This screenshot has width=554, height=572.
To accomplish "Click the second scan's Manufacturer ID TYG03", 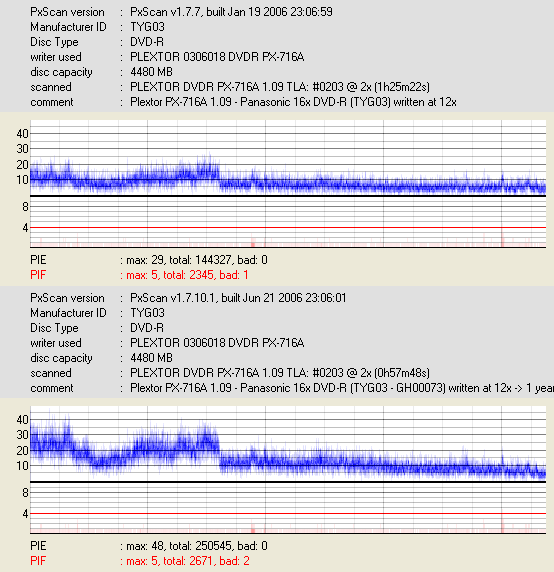I will coord(147,313).
